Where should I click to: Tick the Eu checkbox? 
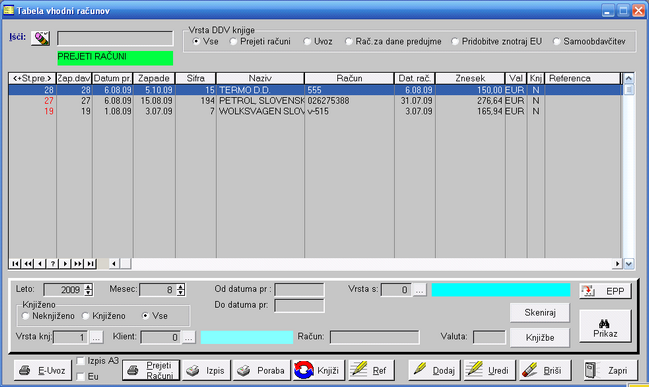(x=81, y=377)
